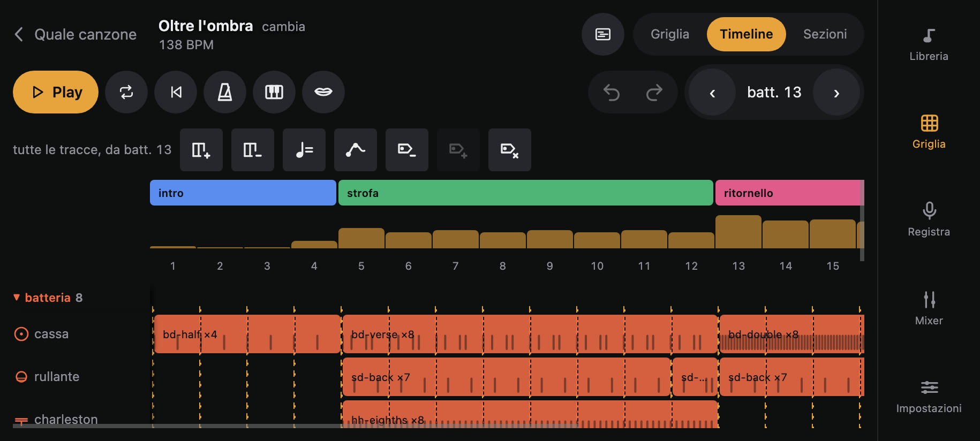
Task: Click the lips vocal icon
Action: coord(323,92)
